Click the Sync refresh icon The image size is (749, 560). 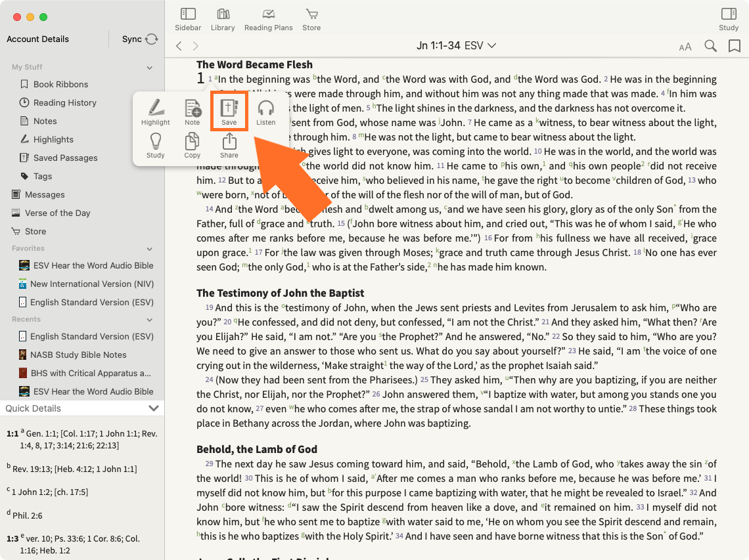click(x=151, y=39)
